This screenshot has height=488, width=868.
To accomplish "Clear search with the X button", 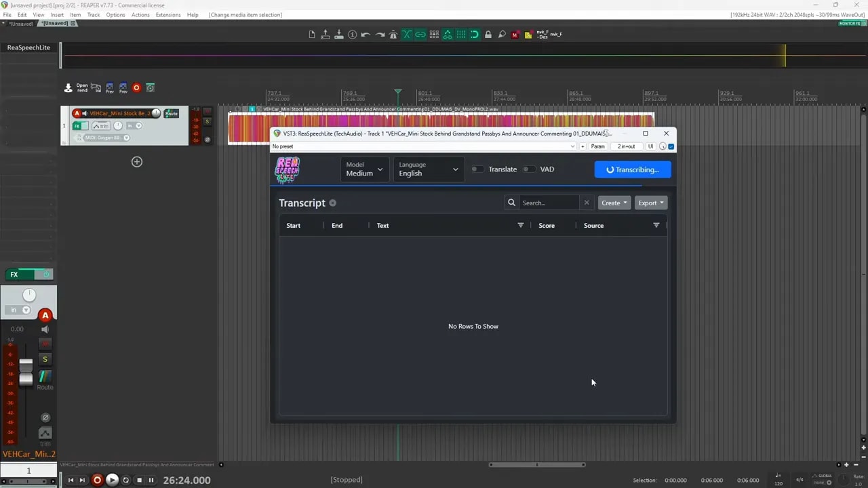I will click(587, 203).
